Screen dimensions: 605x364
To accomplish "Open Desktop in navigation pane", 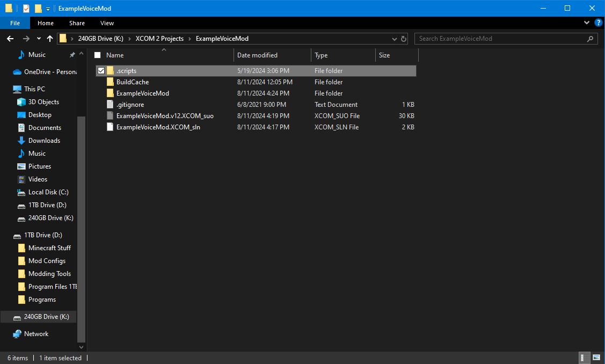I will pos(34,115).
